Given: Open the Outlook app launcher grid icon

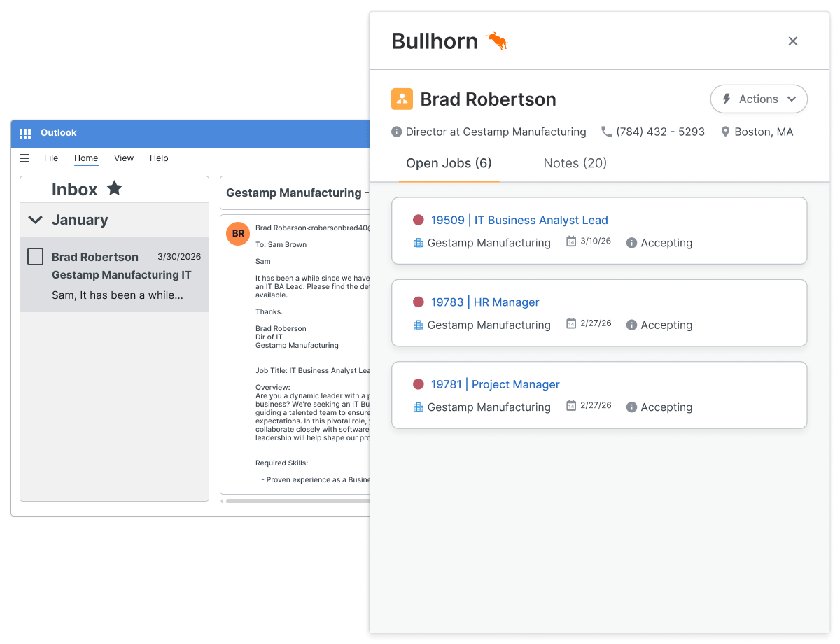Looking at the screenshot, I should (25, 133).
